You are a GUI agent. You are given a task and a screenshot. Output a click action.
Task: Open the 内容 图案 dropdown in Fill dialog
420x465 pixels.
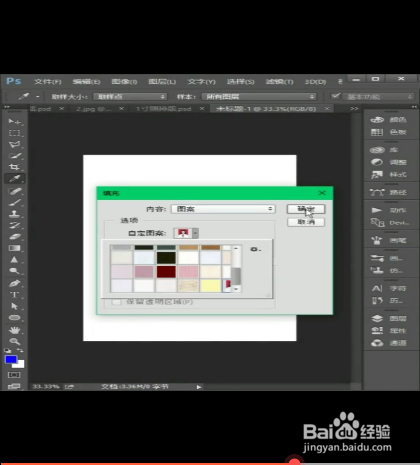tap(223, 209)
